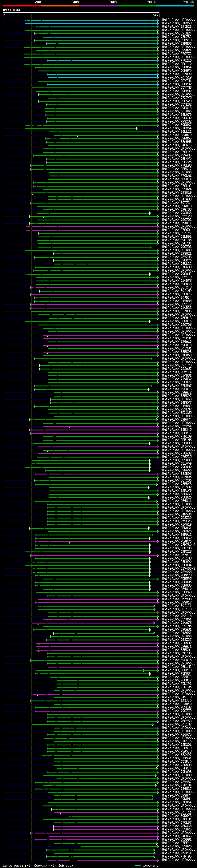Select the query name AV770133

[x=11, y=10]
